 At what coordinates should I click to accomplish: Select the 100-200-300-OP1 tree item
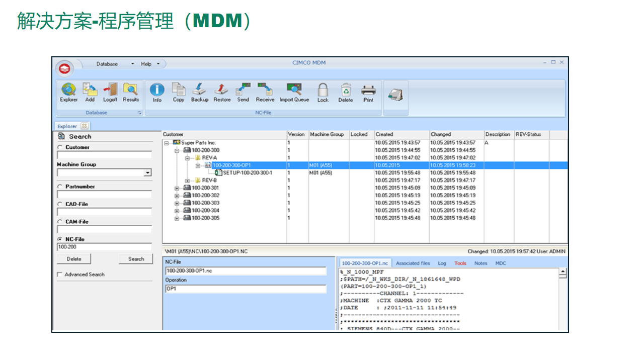point(231,165)
